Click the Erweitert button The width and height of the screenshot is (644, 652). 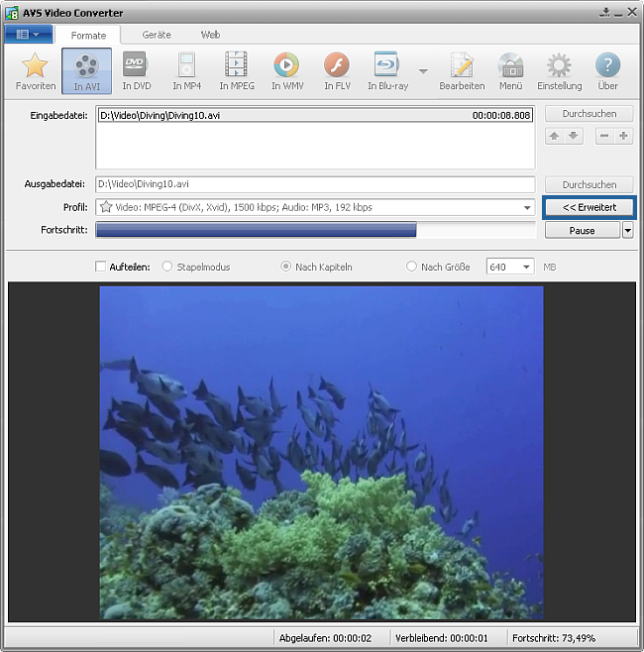click(589, 208)
